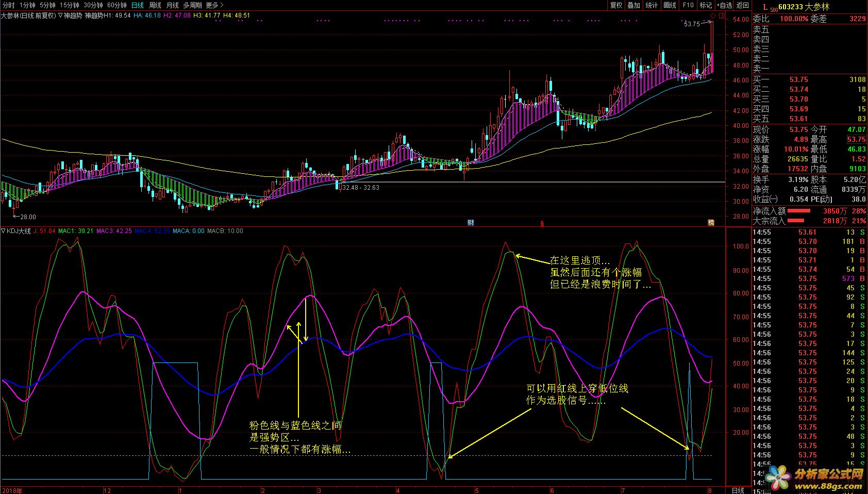Add stock via +自选 button
This screenshot has height=494, width=868.
pyautogui.click(x=724, y=5)
